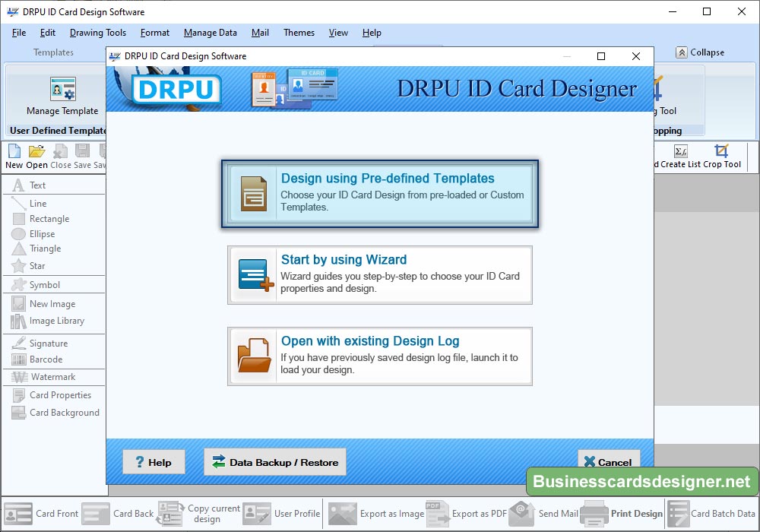Click the Watermark tool
Screen dimensions: 760x532
click(52, 377)
